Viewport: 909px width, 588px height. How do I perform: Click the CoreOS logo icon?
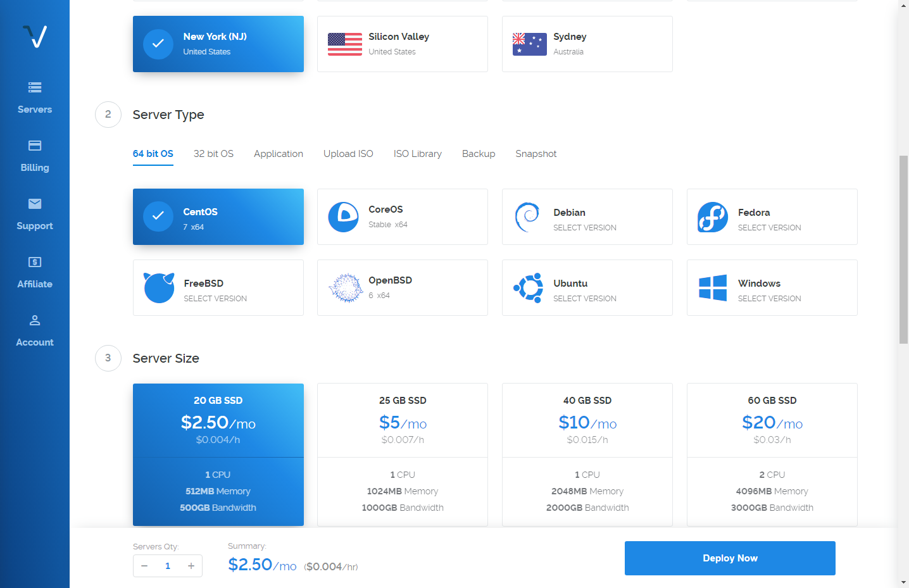pos(344,217)
